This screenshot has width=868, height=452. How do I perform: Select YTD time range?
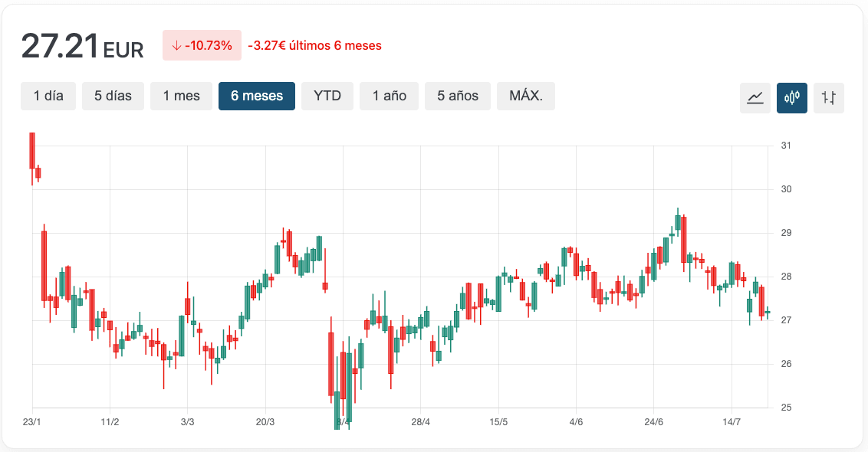point(327,96)
